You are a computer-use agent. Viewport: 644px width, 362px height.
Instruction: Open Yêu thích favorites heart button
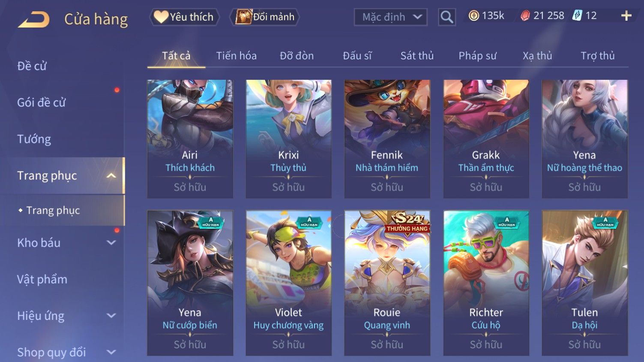(184, 17)
